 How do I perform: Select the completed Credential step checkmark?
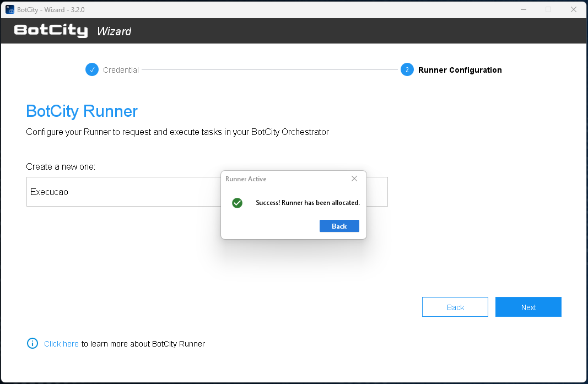point(92,69)
